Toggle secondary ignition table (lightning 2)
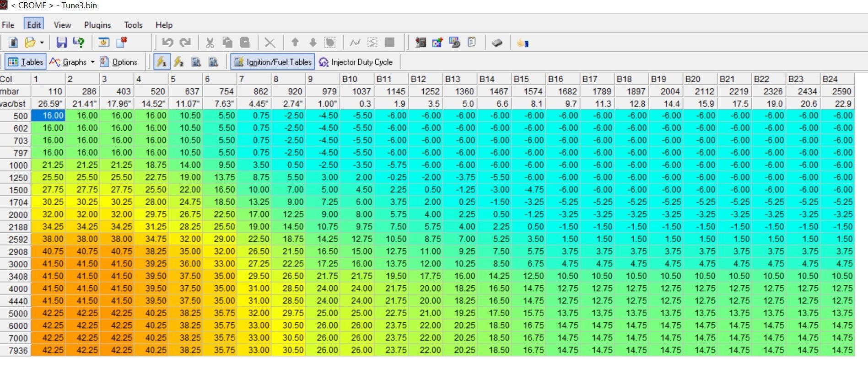The width and height of the screenshot is (868, 368). tap(179, 62)
